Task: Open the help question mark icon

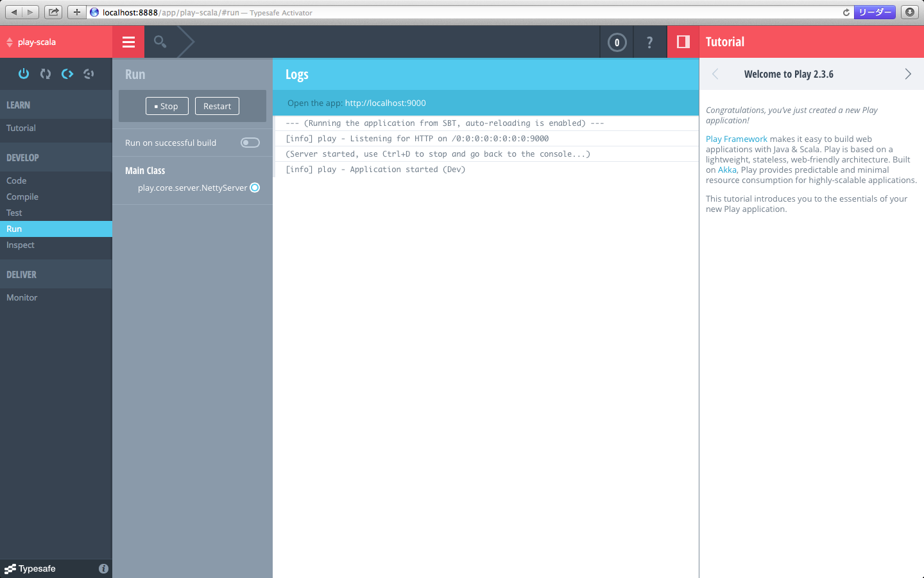Action: [x=649, y=42]
